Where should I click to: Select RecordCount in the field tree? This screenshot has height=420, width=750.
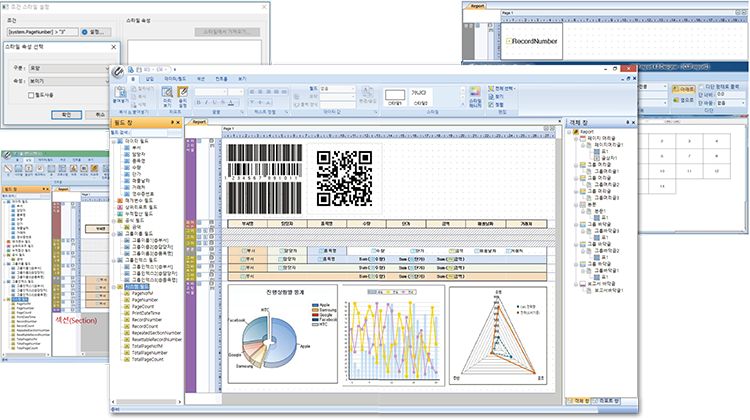(x=145, y=326)
